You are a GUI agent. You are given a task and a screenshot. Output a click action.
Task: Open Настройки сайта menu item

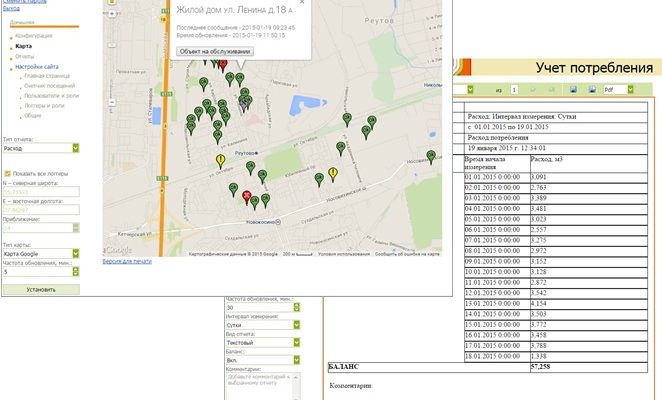coord(37,66)
